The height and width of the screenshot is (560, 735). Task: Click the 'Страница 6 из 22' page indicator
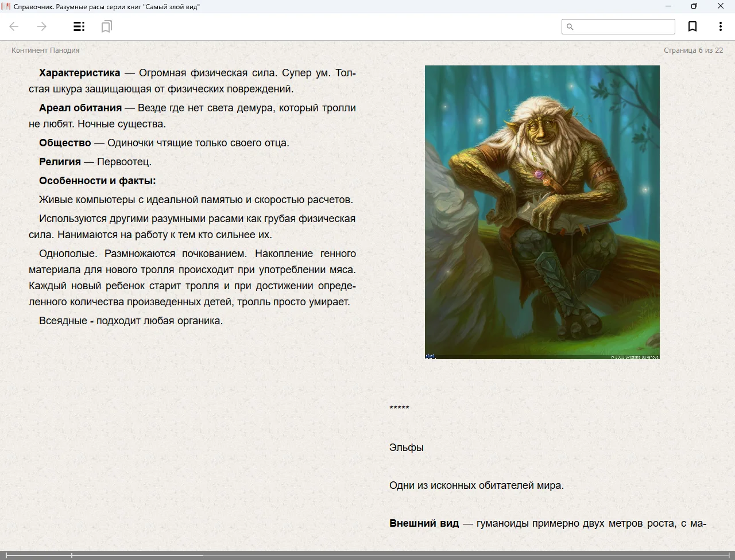[x=693, y=50]
